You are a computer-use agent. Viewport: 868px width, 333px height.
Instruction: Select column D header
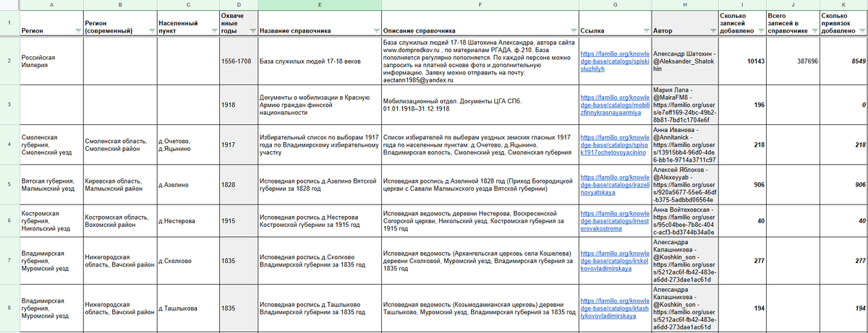point(237,4)
